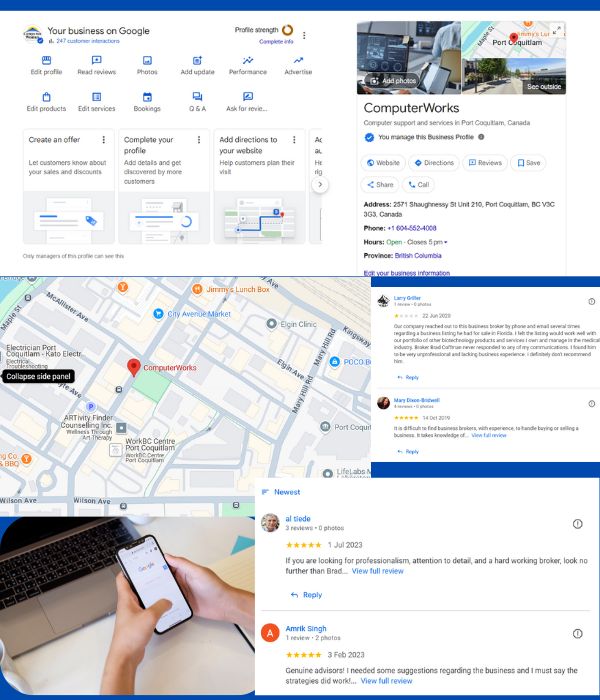
Task: Click the Directions button
Action: pos(434,163)
